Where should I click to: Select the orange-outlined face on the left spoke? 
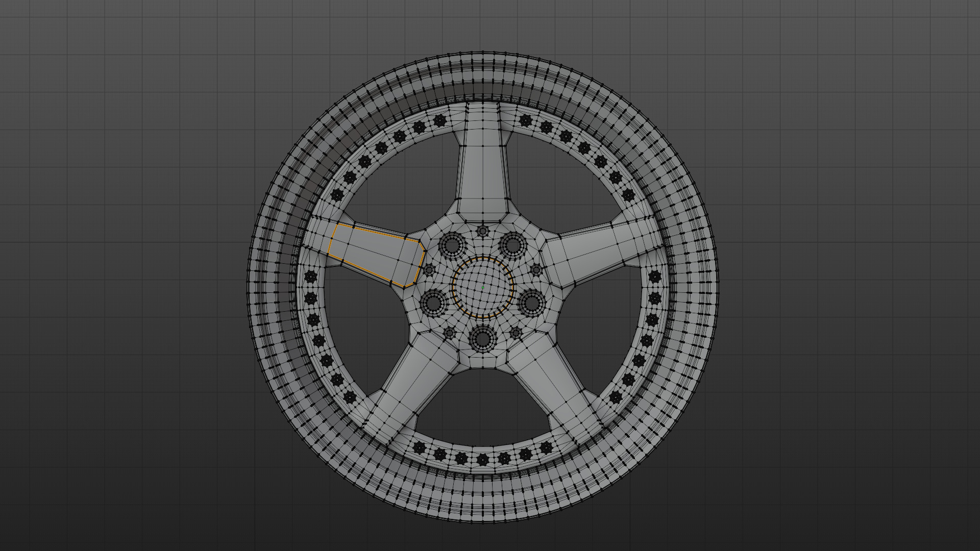(377, 255)
